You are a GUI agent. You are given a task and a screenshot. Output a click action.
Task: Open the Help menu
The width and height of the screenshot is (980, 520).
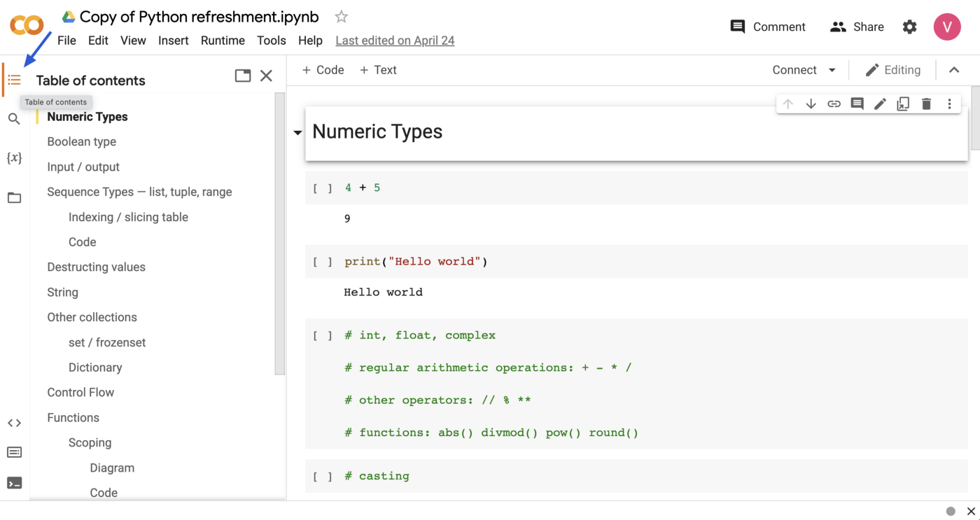click(310, 41)
